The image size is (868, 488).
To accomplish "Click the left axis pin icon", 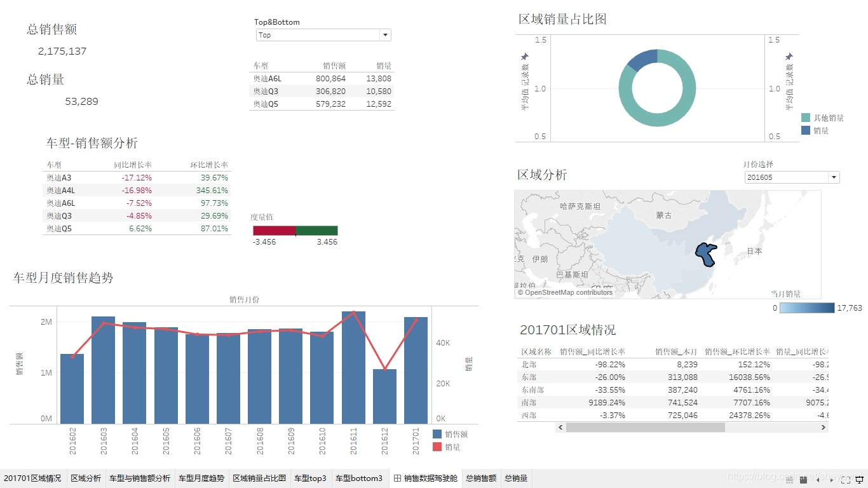I will point(525,57).
